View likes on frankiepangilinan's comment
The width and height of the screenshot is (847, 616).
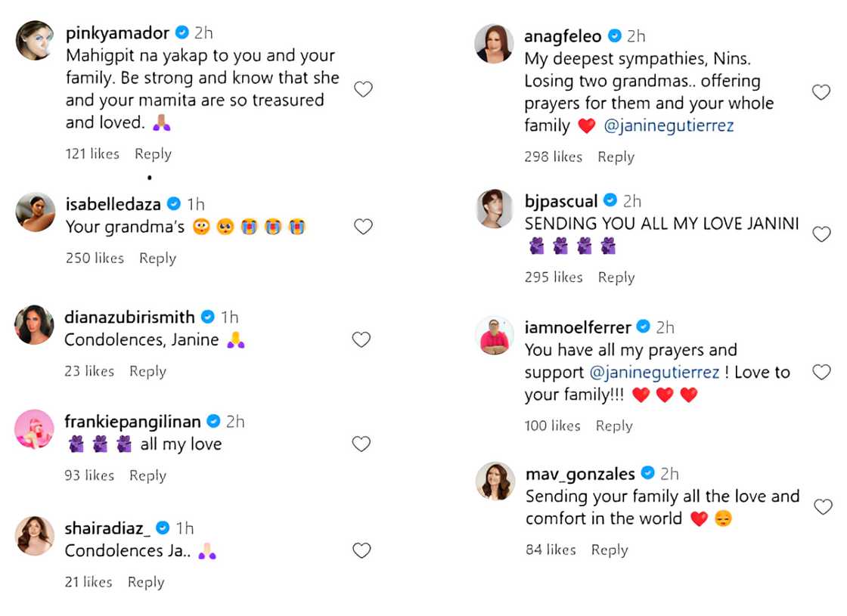(x=88, y=475)
